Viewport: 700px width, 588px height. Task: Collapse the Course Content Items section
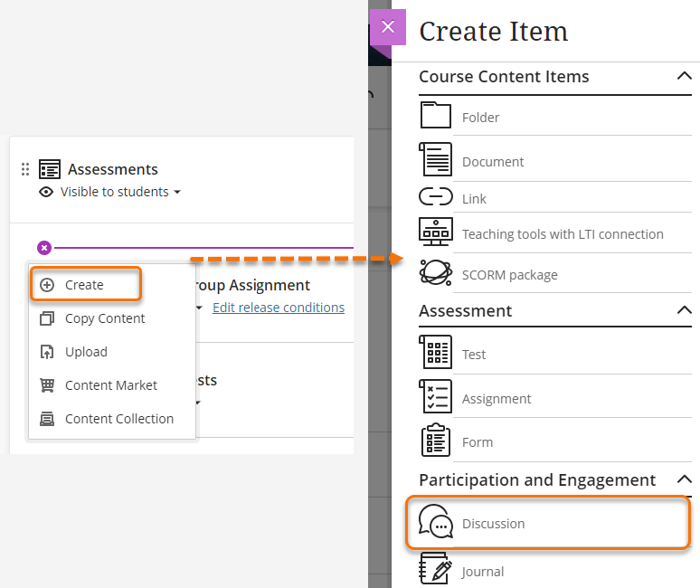pyautogui.click(x=684, y=77)
